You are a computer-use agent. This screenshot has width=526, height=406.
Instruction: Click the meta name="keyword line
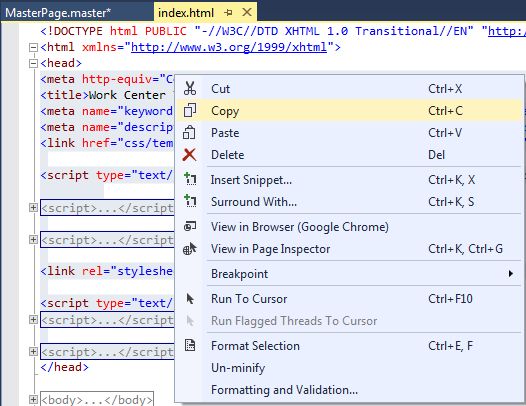(x=107, y=111)
